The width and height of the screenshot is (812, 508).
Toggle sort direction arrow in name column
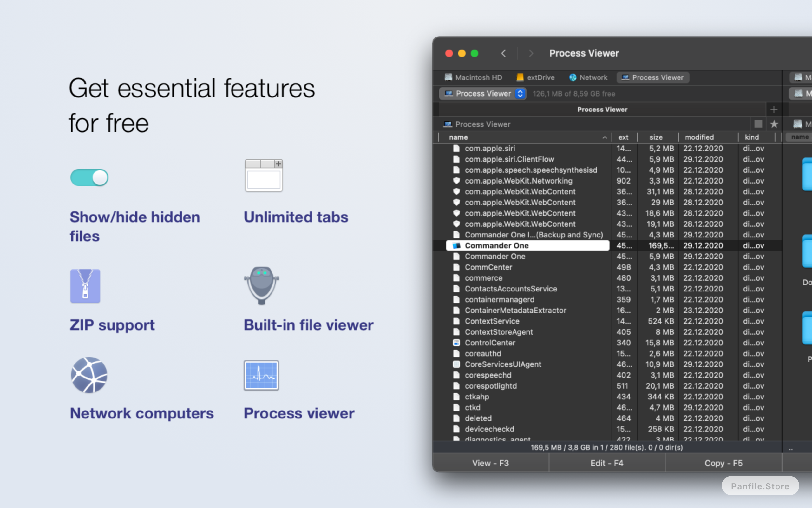point(605,137)
